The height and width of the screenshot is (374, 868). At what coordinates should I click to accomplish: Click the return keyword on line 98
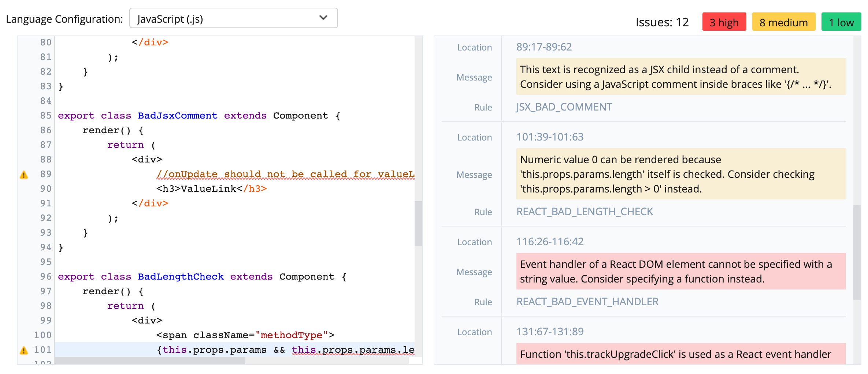click(x=125, y=306)
